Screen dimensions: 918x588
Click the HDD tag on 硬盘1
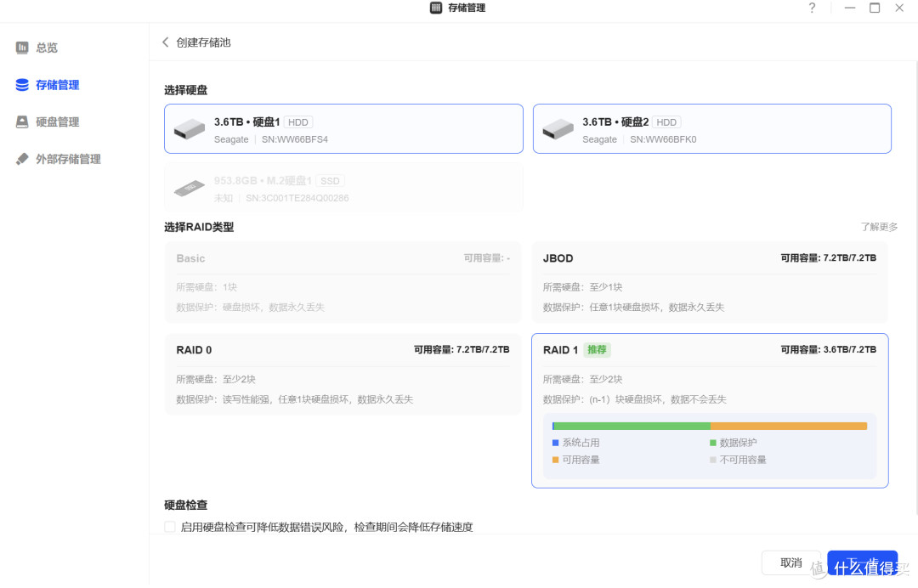coord(298,122)
